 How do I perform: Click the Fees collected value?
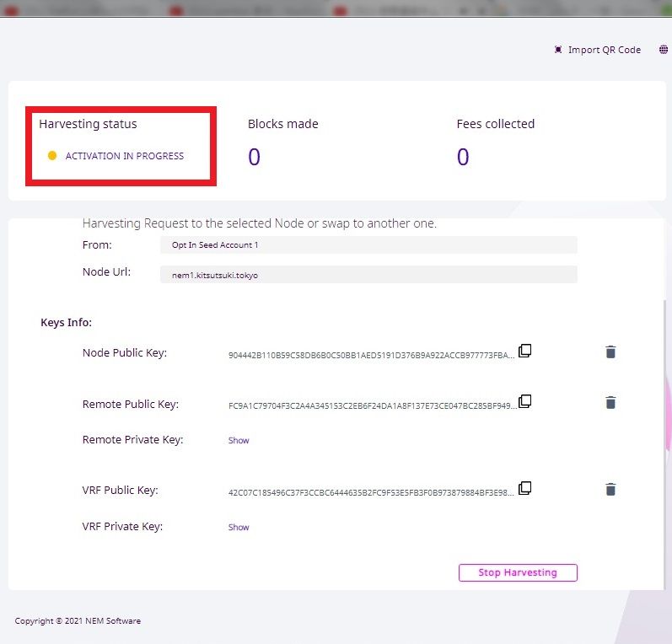(x=463, y=157)
